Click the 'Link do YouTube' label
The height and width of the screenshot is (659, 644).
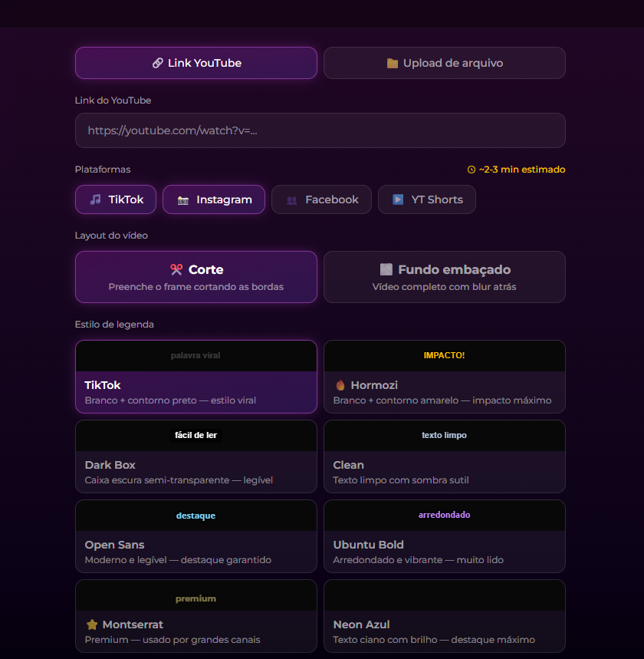(x=113, y=100)
